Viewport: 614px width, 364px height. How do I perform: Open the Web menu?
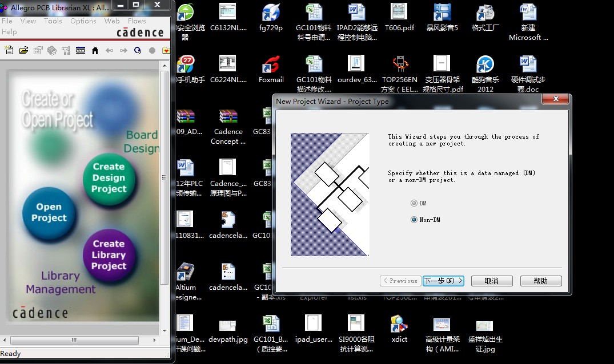coord(111,21)
